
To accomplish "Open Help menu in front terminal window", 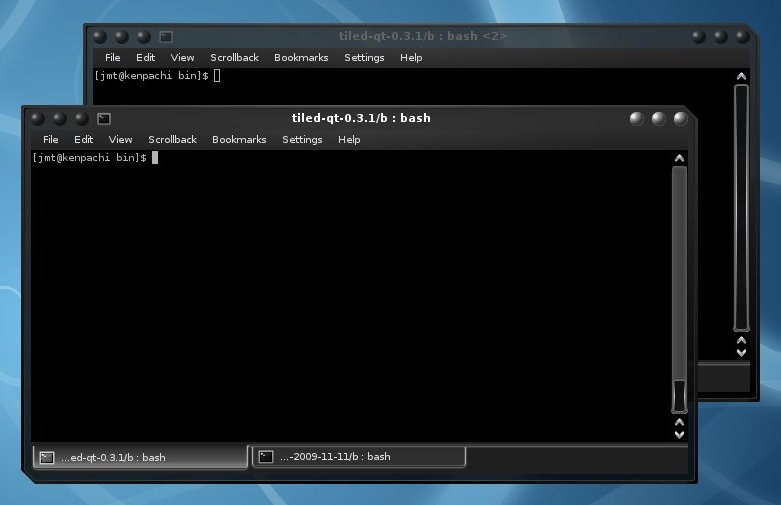I will tap(349, 140).
